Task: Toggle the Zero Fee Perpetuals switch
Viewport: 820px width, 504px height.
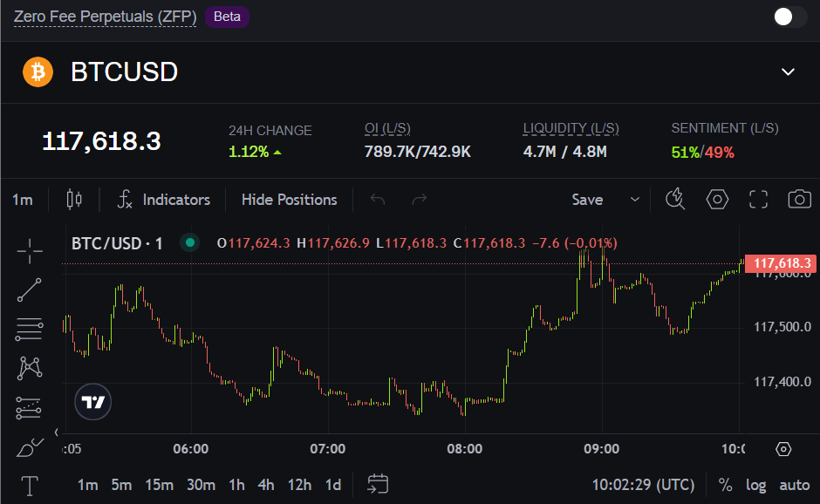Action: 789,17
